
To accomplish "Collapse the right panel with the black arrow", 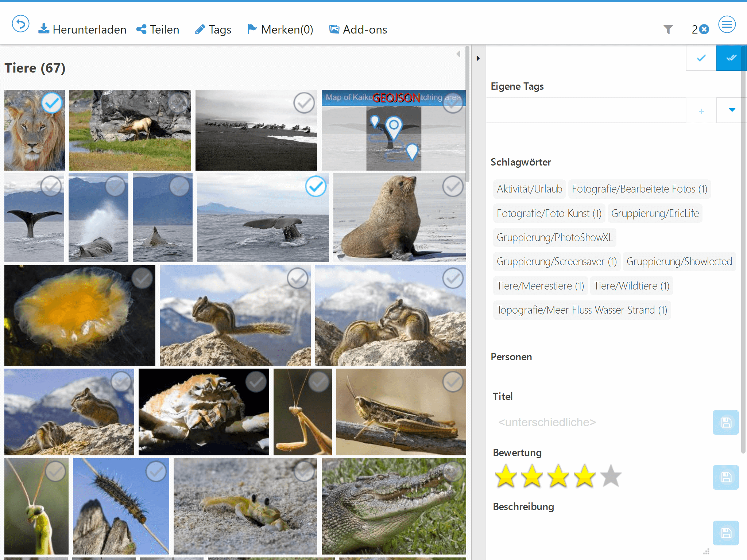I will click(x=478, y=58).
